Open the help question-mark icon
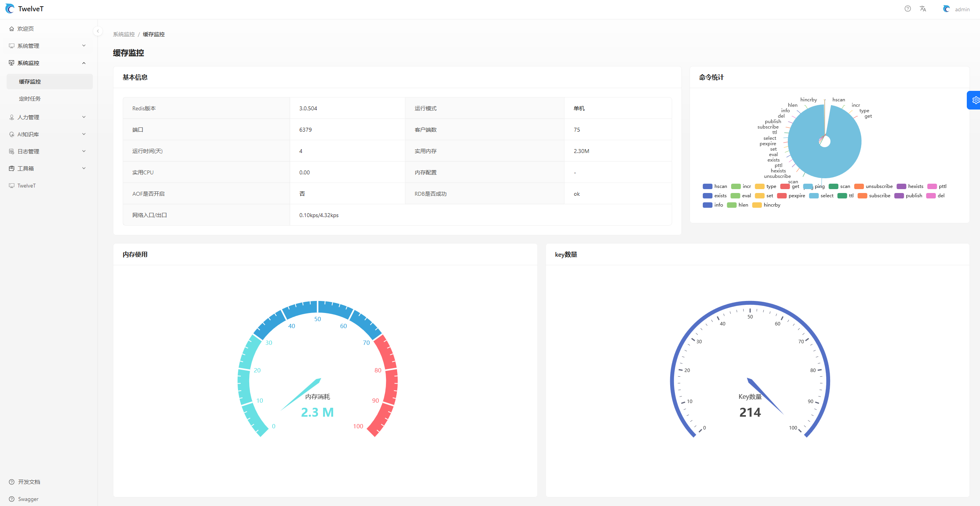980x506 pixels. [x=907, y=9]
